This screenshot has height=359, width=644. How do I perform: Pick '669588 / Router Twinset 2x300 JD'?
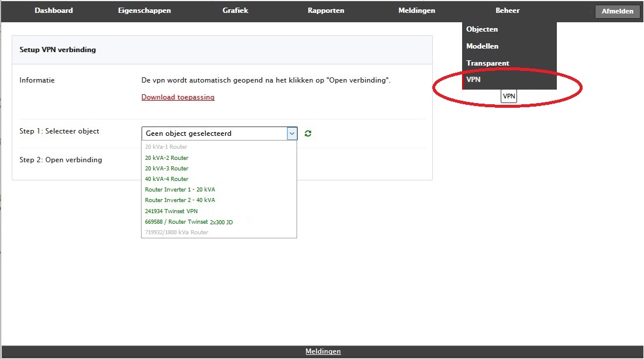click(188, 222)
